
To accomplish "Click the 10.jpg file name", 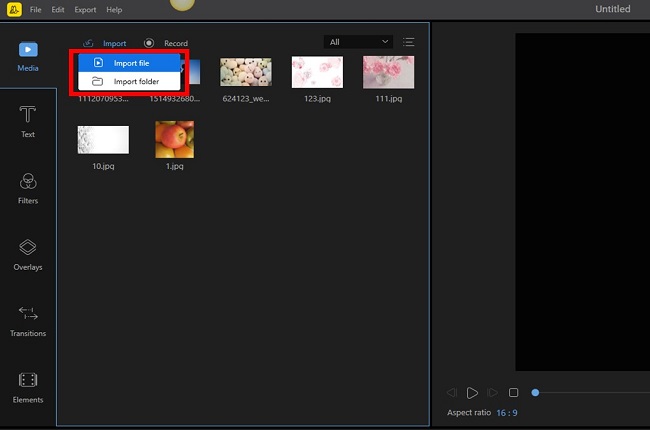I will (x=103, y=166).
